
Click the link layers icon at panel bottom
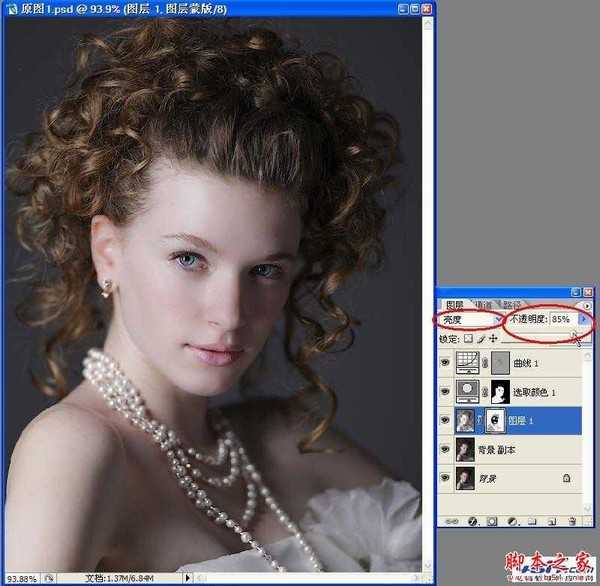pyautogui.click(x=451, y=521)
